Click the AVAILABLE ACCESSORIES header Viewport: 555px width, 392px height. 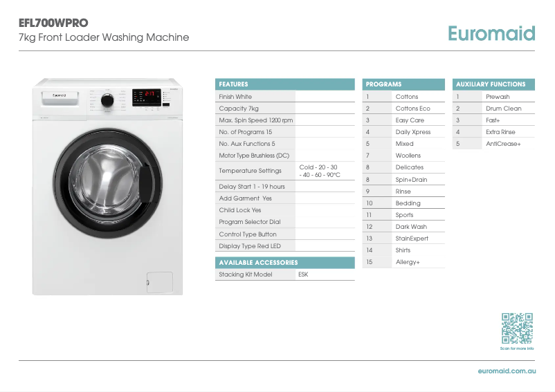(x=284, y=263)
